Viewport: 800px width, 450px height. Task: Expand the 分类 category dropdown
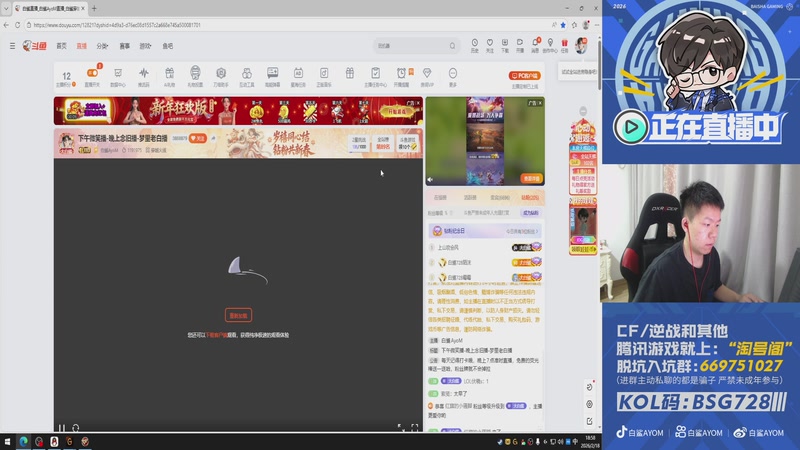click(x=102, y=46)
